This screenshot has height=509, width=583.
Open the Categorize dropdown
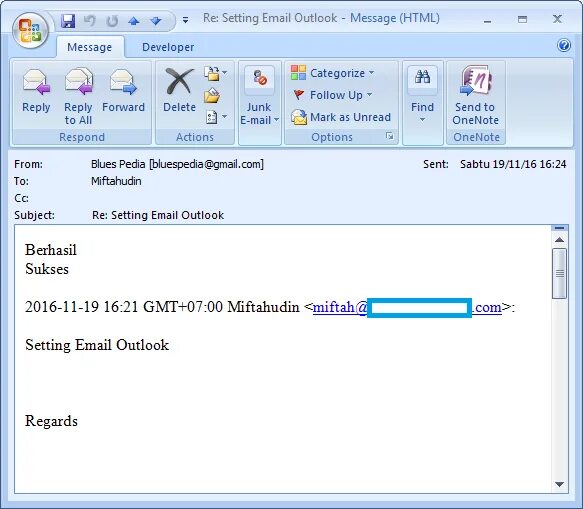pyautogui.click(x=332, y=73)
